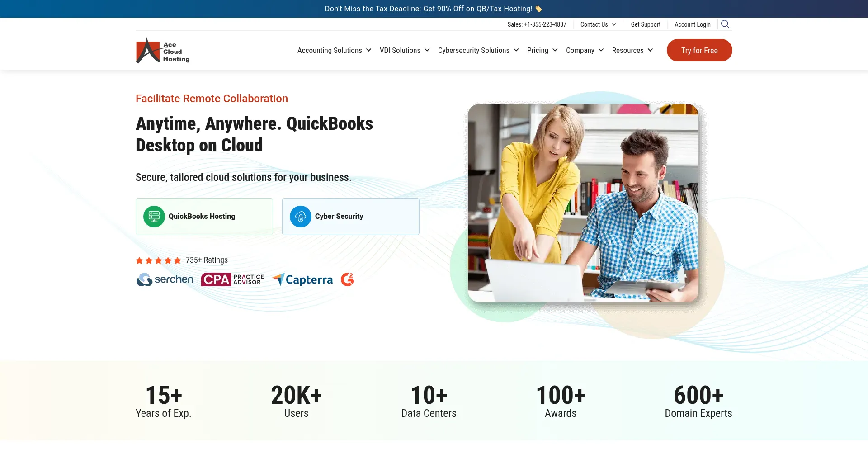The width and height of the screenshot is (868, 449).
Task: Open the CPA Practice Advisor logo
Action: click(232, 279)
